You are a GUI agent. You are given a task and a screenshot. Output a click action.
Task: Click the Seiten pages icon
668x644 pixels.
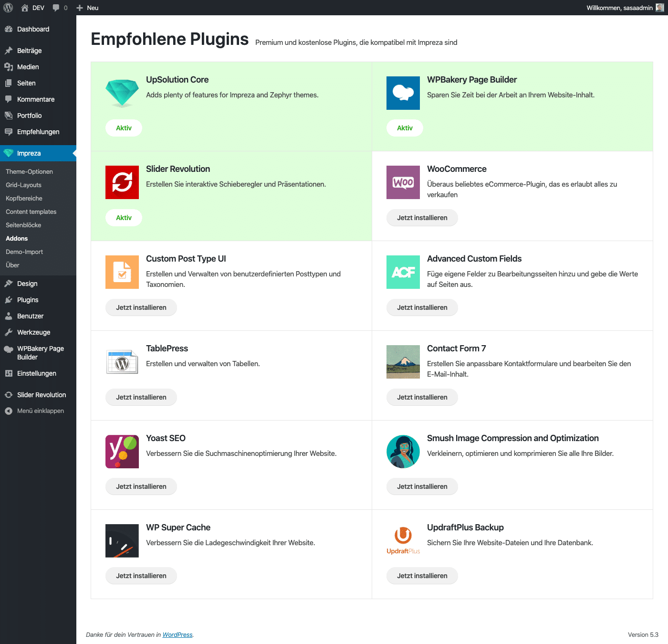tap(9, 83)
